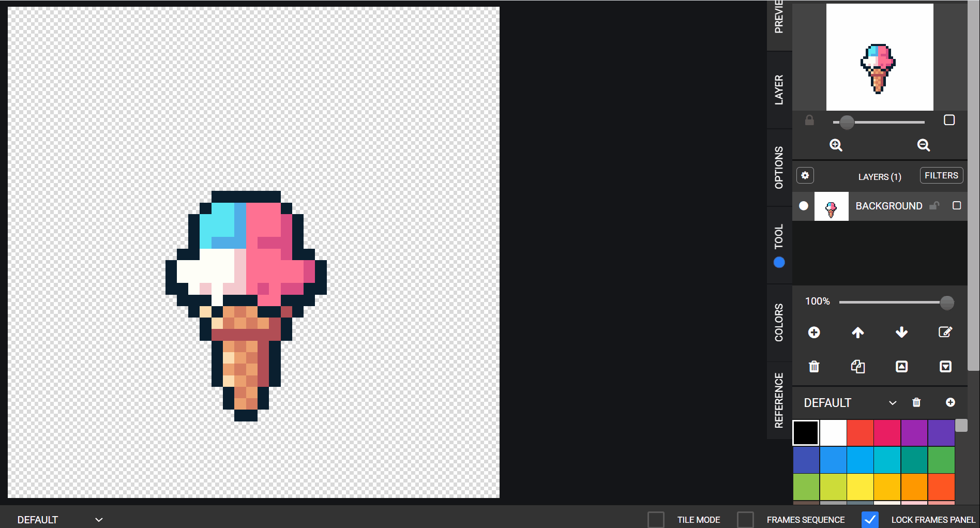Click the boxed down-triangle layer icon

945,367
